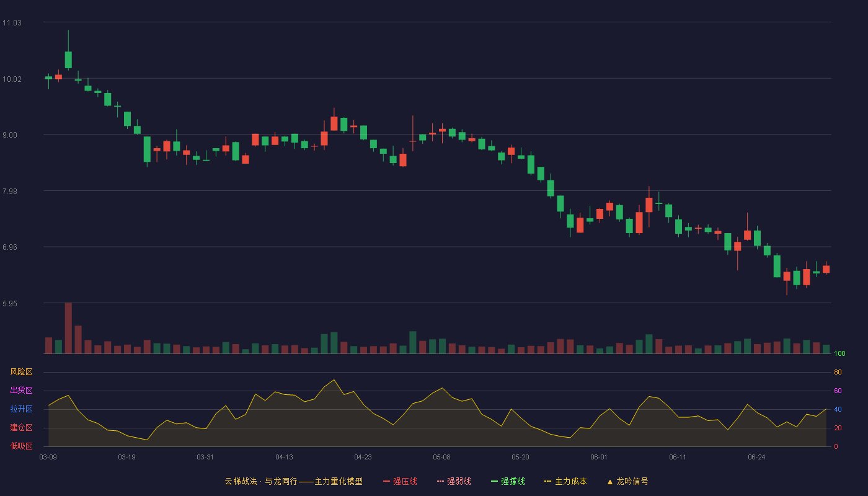Click the 03-19 date label
Screen dimensions: 868x496
[126, 457]
